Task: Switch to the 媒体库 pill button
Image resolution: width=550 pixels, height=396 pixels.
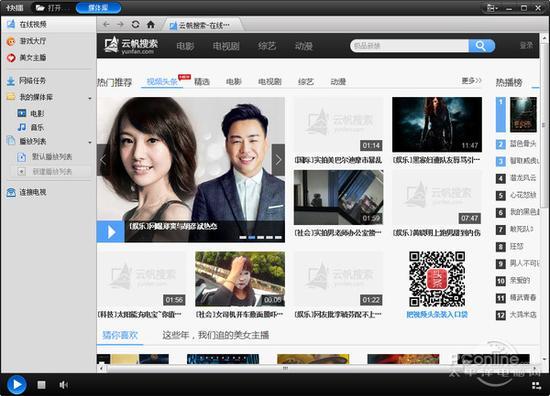Action: (98, 8)
